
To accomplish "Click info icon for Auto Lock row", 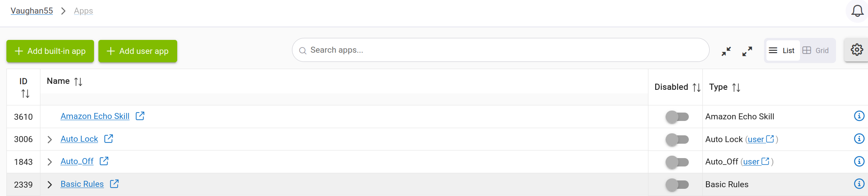I will coord(859,139).
